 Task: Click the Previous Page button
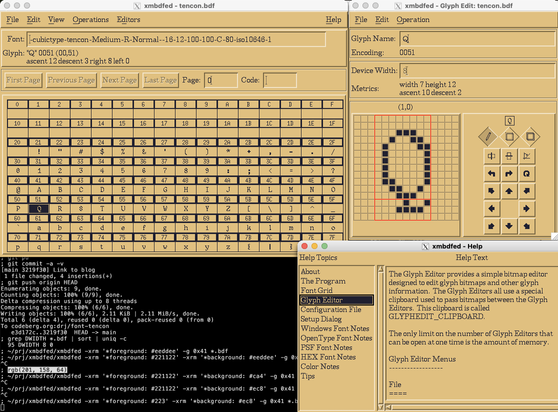71,80
